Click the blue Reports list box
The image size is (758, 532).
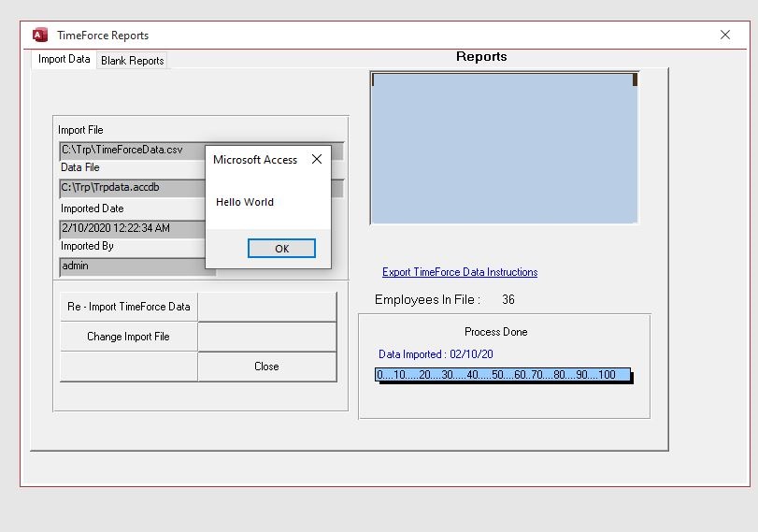coord(504,148)
